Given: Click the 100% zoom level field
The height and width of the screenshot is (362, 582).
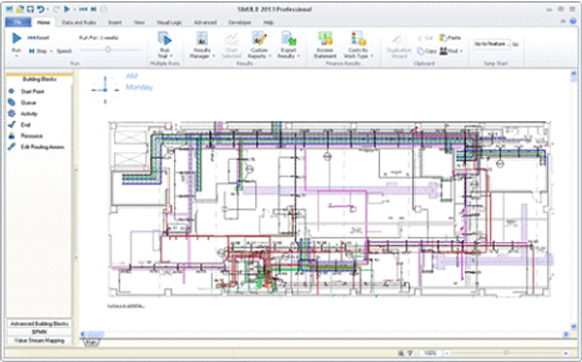Looking at the screenshot, I should coord(430,353).
